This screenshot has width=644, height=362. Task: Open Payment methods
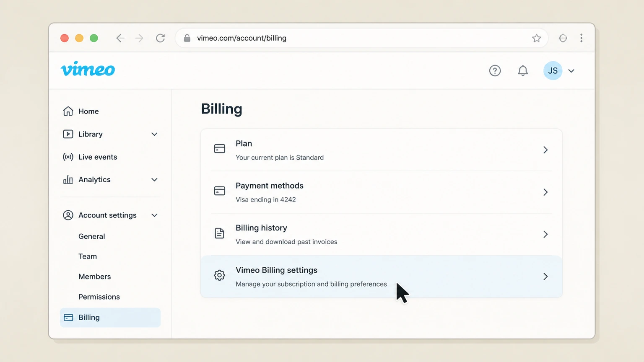coord(381,192)
